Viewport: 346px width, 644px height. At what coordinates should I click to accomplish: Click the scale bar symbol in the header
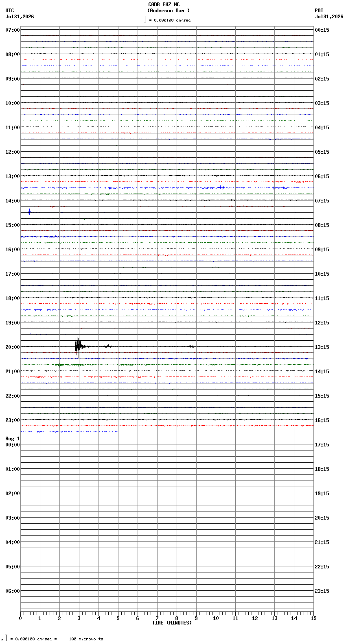tap(145, 19)
